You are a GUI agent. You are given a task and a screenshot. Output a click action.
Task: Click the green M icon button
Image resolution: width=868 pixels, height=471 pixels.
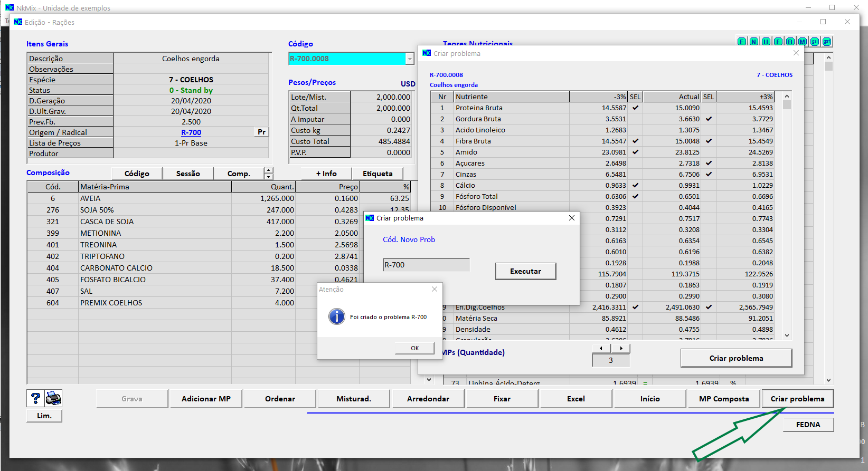click(x=803, y=42)
